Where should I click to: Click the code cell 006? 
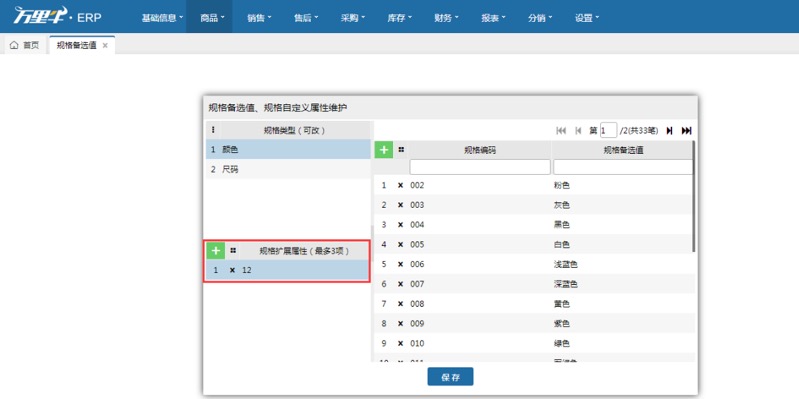tap(417, 264)
